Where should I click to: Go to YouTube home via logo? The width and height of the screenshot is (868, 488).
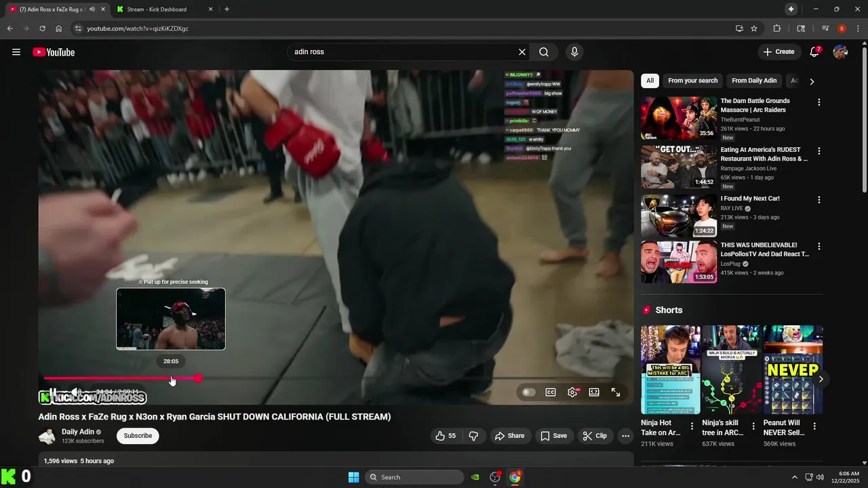coord(54,52)
